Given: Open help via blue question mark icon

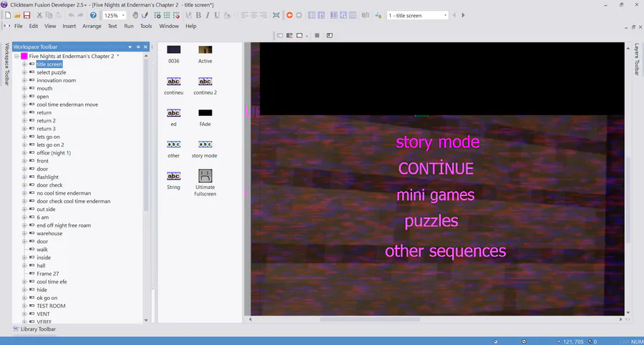Looking at the screenshot, I should [93, 15].
